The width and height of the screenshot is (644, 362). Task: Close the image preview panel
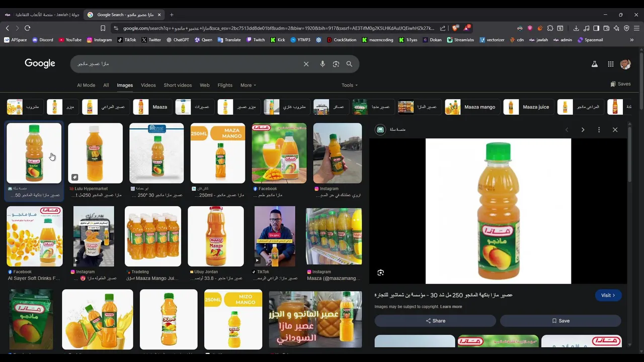coord(615,130)
